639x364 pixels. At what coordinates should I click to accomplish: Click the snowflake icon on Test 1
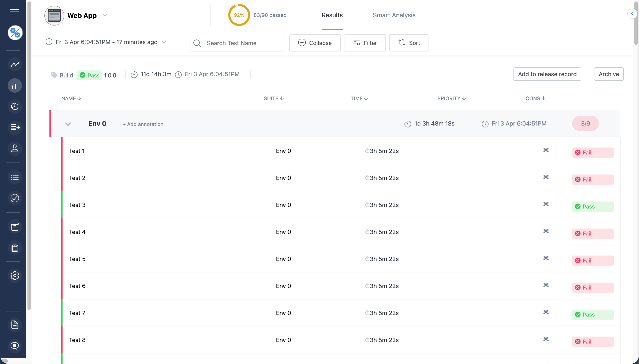click(x=546, y=150)
